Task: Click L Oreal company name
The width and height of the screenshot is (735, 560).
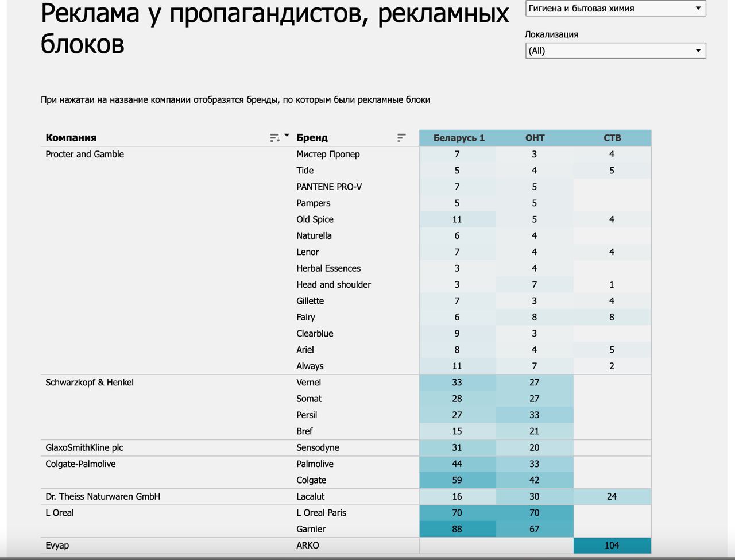Action: (x=60, y=513)
